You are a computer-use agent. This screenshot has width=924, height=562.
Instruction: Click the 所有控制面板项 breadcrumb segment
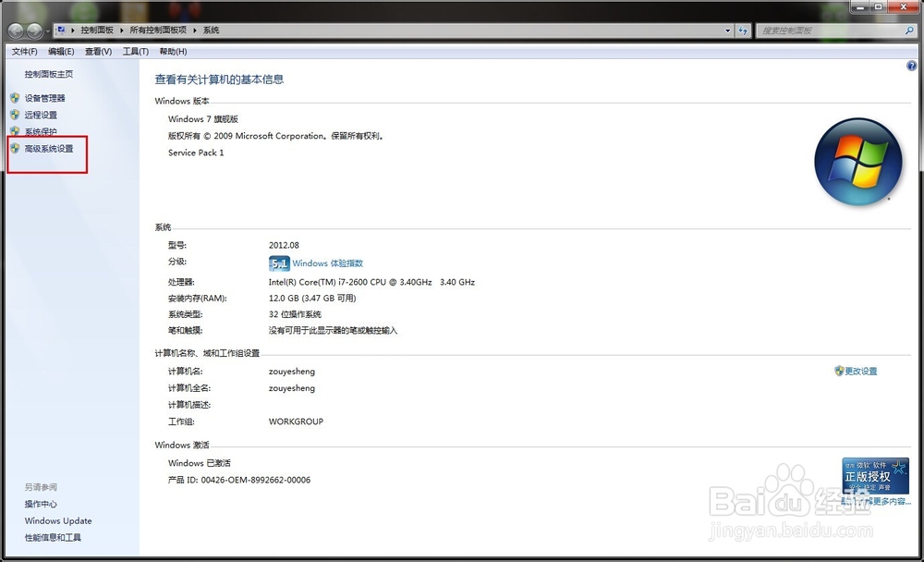(x=158, y=31)
